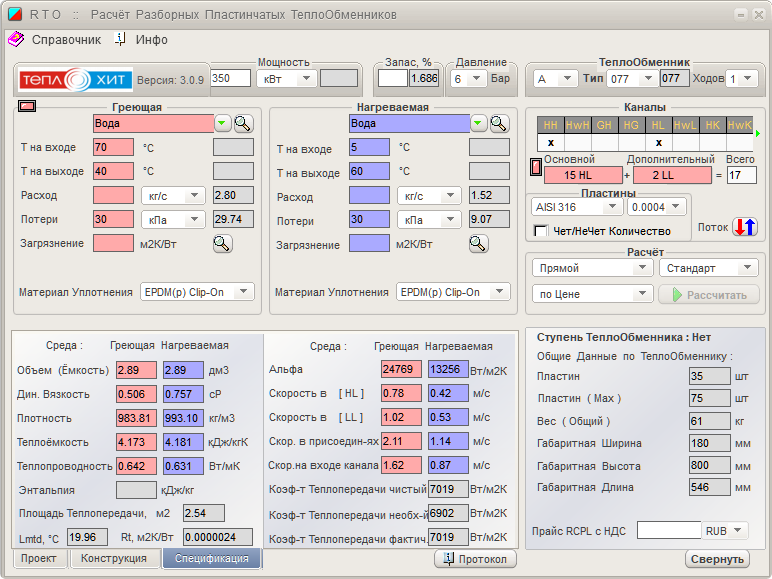The width and height of the screenshot is (772, 579).
Task: Open the RUB currency dropdown
Action: pyautogui.click(x=725, y=531)
